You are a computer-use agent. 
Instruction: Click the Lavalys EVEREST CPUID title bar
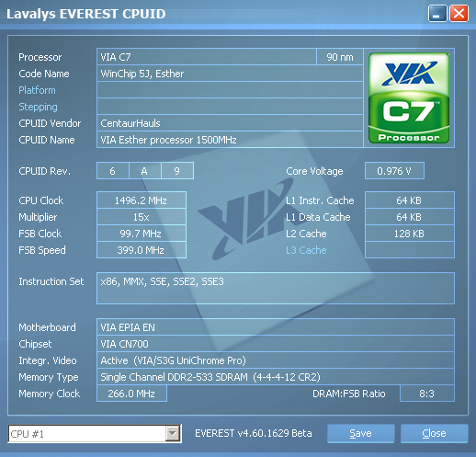(x=214, y=14)
